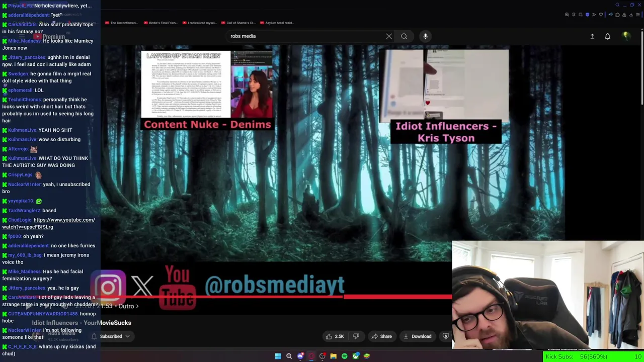Viewport: 644px width, 362px height.
Task: Toggle the notification bell beside Subscribed
Action: tap(94, 336)
